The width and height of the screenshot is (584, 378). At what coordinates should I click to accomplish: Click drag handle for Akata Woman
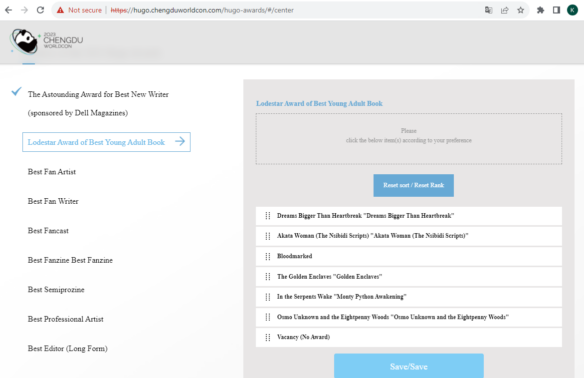tap(268, 236)
